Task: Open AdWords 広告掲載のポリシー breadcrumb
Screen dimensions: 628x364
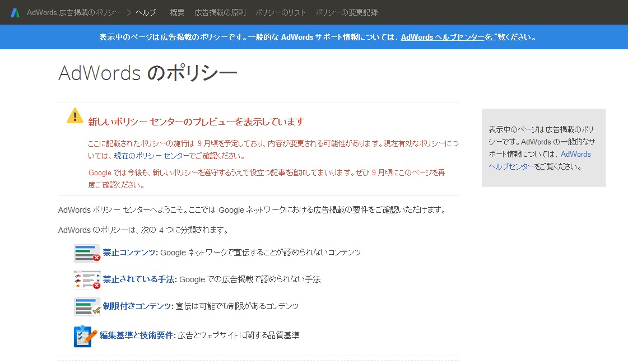Action: coord(74,13)
